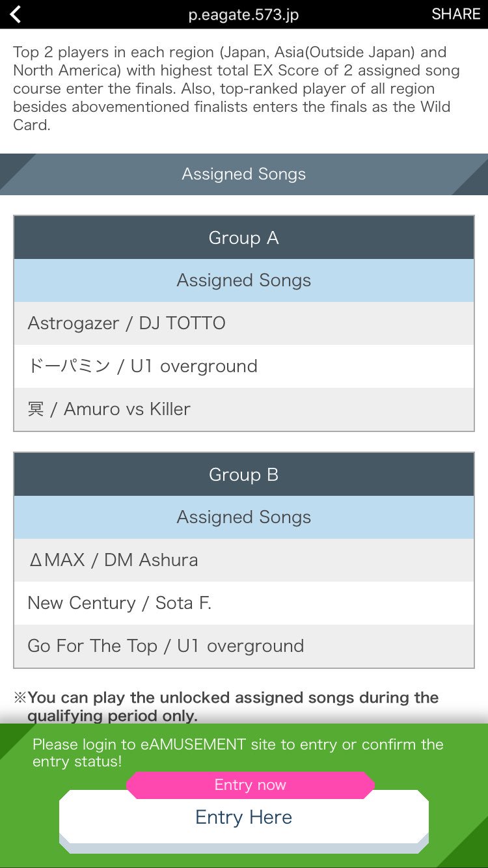Tap the qualifying rules paragraph

237,88
